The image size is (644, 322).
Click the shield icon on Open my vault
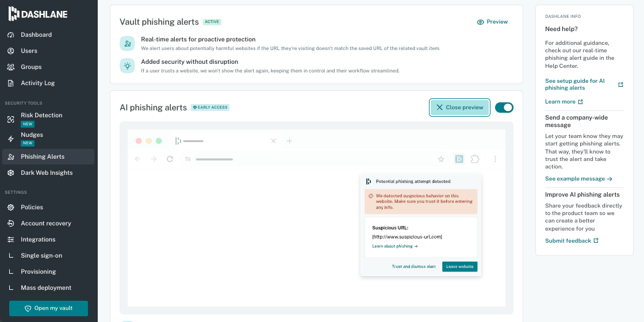click(x=28, y=308)
